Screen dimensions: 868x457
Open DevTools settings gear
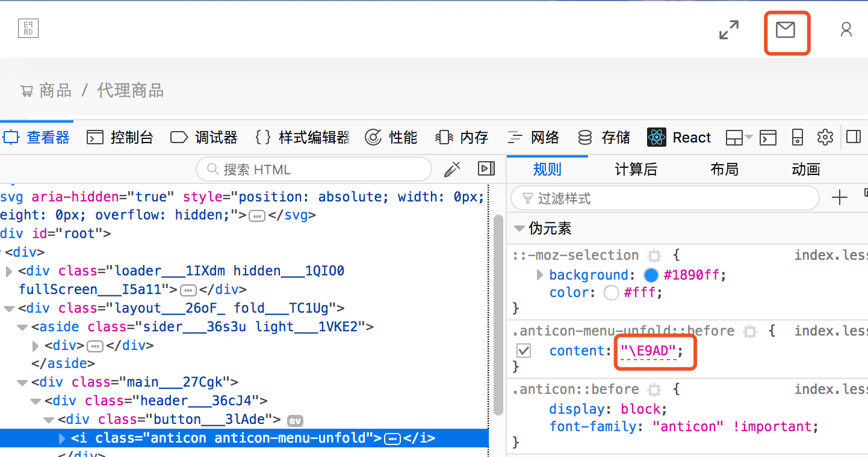point(825,137)
